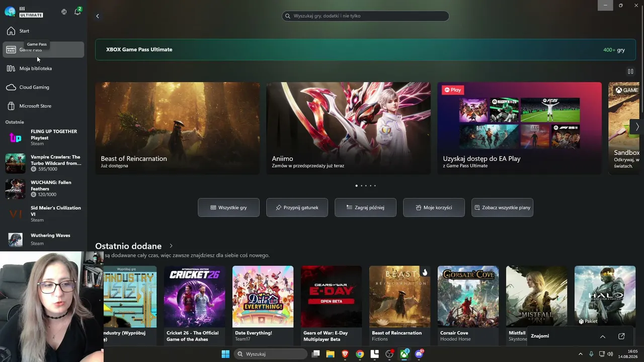Open Moje korzyści

(434, 208)
